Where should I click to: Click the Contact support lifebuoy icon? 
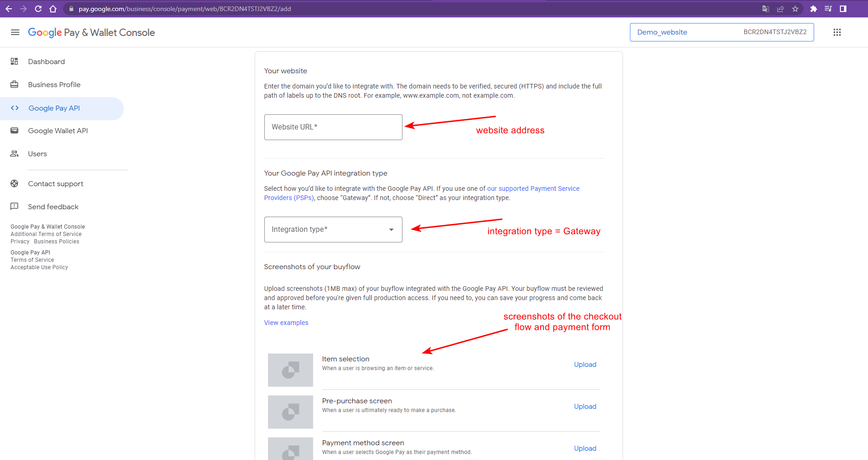[x=14, y=183]
